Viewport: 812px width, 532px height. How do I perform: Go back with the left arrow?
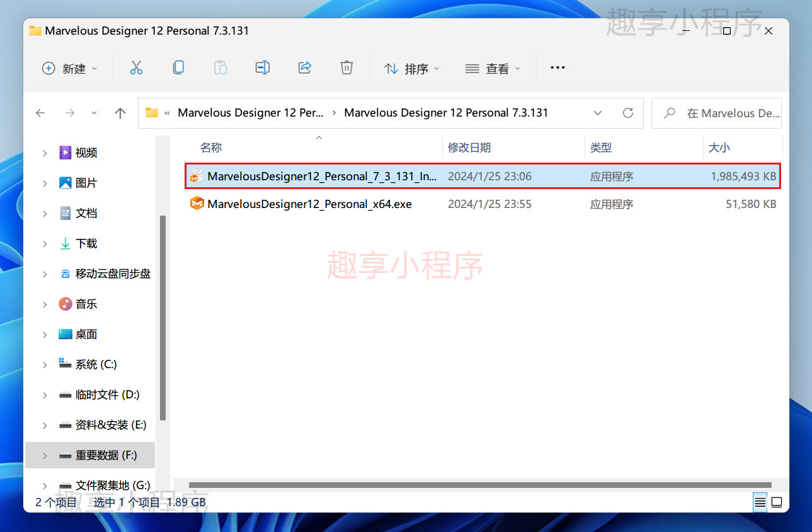(x=40, y=113)
